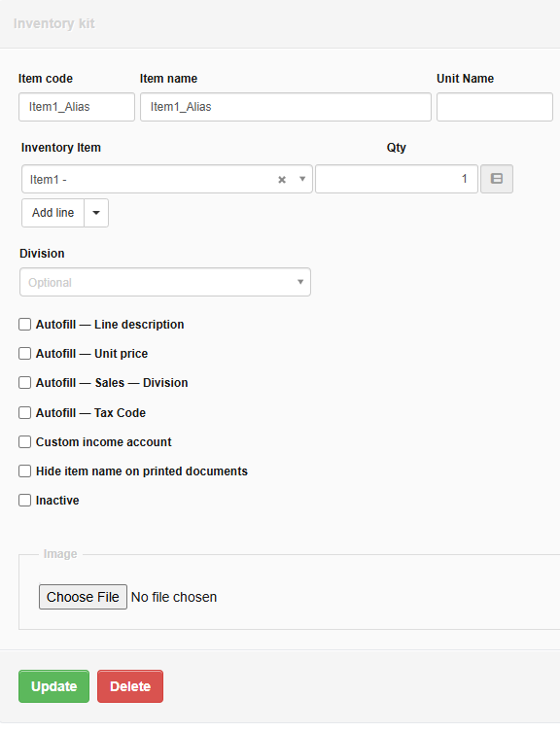The image size is (560, 732).
Task: Click the red Delete button
Action: (x=130, y=686)
